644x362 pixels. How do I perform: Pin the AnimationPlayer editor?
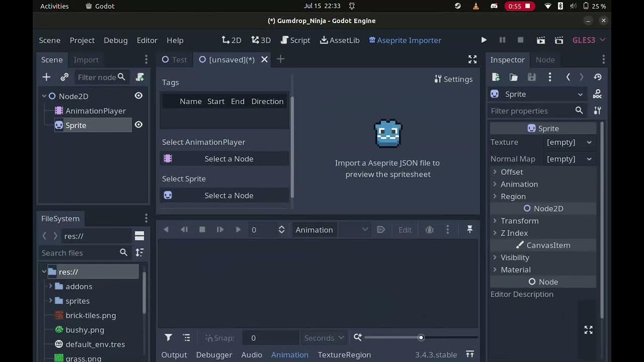[469, 229]
